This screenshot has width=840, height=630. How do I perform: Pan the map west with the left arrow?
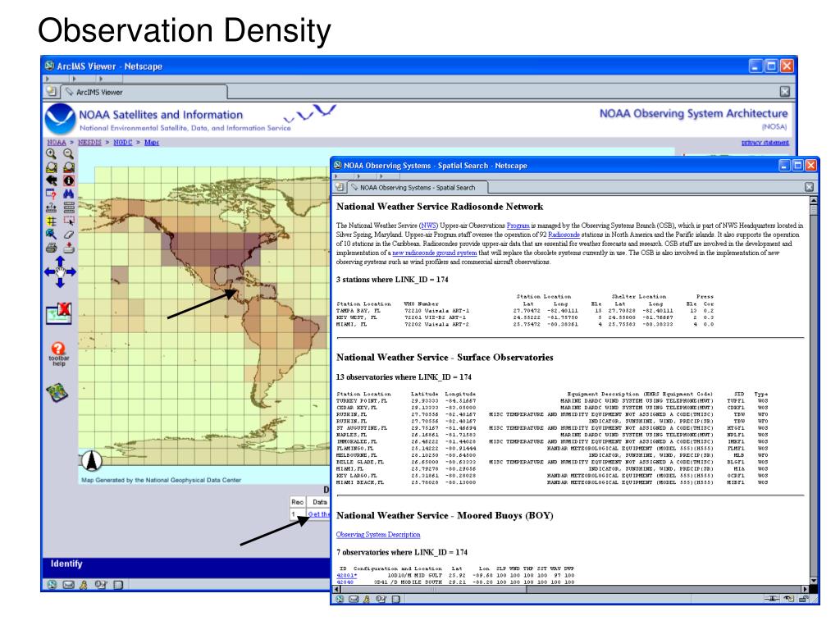click(49, 272)
